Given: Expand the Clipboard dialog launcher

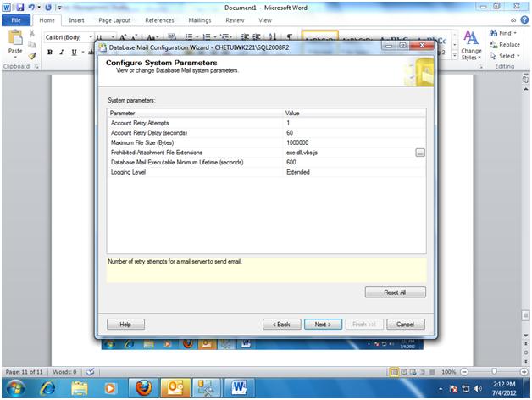Looking at the screenshot, I should point(36,67).
